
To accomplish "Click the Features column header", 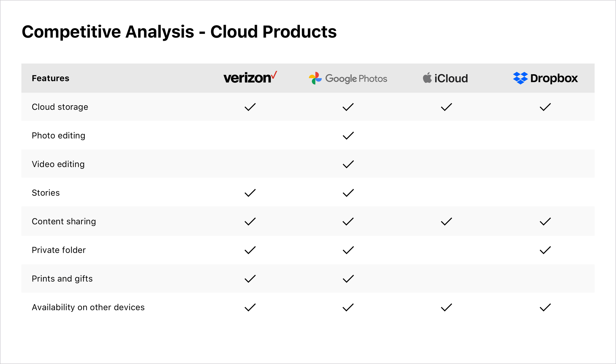I will click(x=51, y=78).
